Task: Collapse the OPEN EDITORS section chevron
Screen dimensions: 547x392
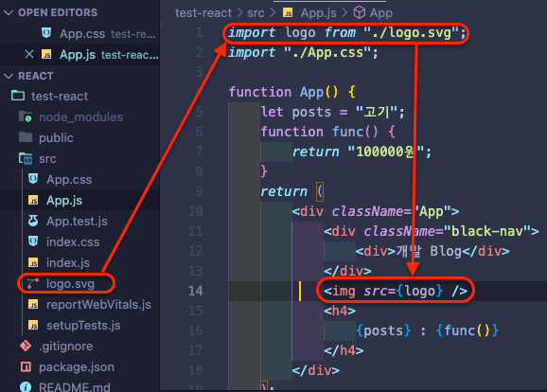Action: [9, 13]
